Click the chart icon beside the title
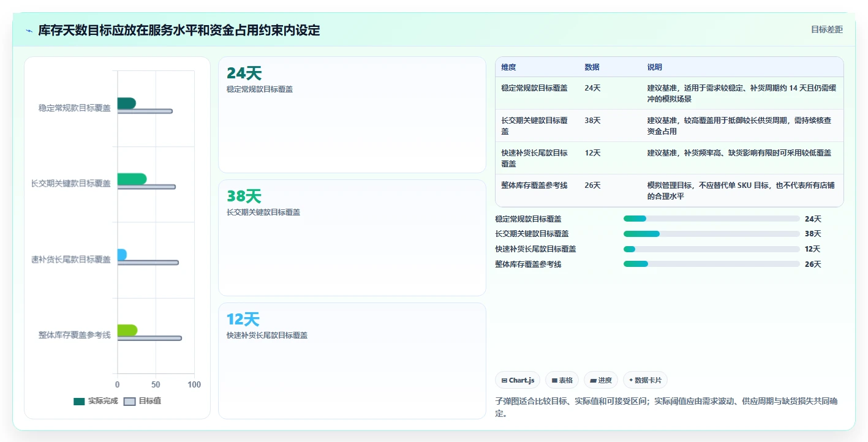Screen dimensions: 868x442 (29, 31)
